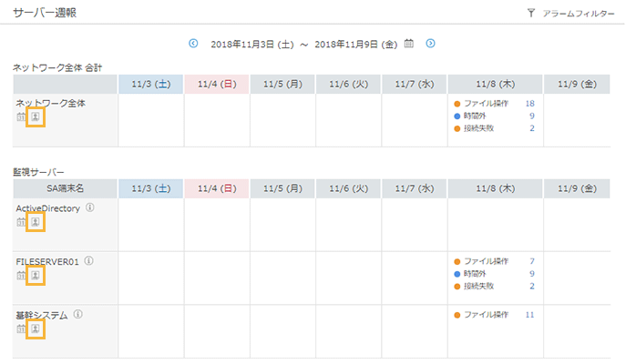Show info for FILESERVER01
The height and width of the screenshot is (364, 626).
pyautogui.click(x=88, y=261)
